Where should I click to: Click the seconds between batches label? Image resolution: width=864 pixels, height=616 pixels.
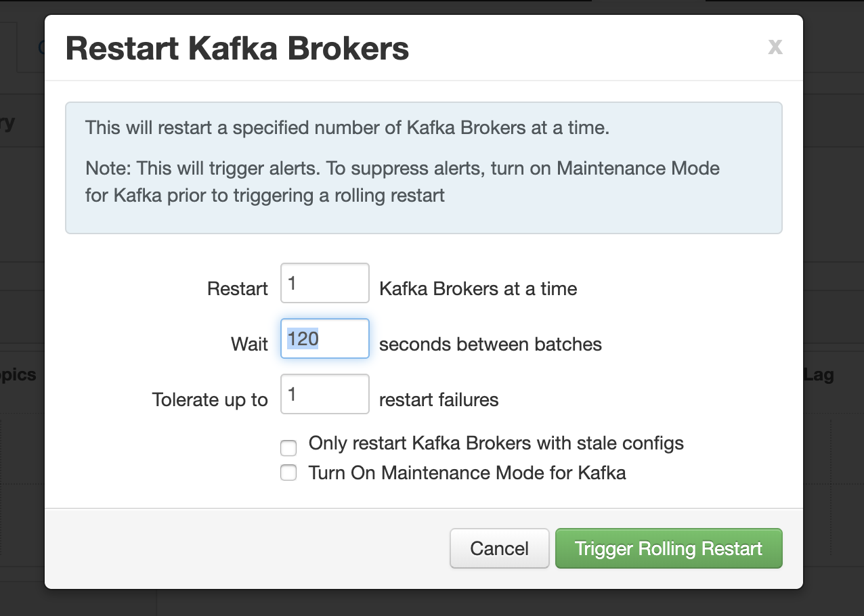point(491,344)
